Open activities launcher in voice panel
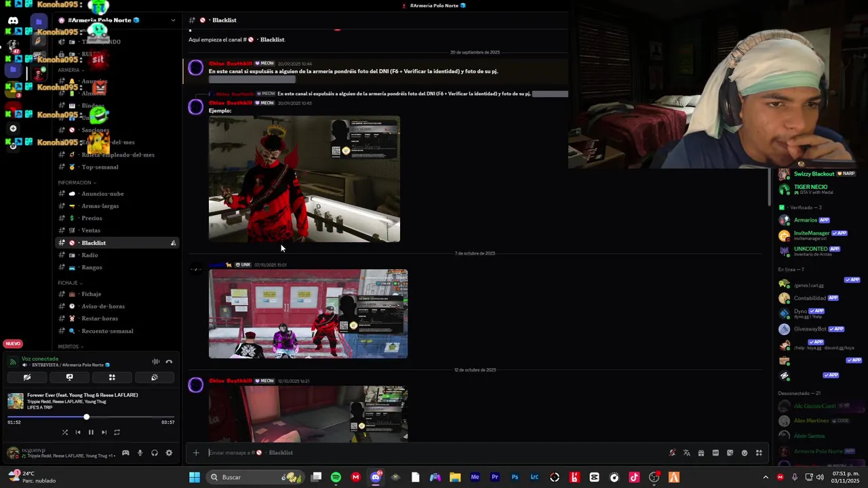The width and height of the screenshot is (868, 488). 112,378
